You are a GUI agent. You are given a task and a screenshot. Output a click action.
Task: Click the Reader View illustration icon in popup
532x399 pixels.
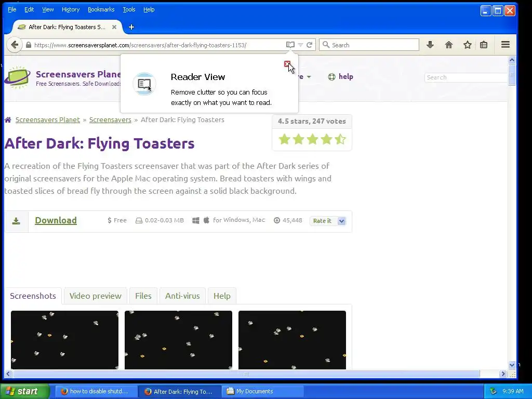point(144,84)
